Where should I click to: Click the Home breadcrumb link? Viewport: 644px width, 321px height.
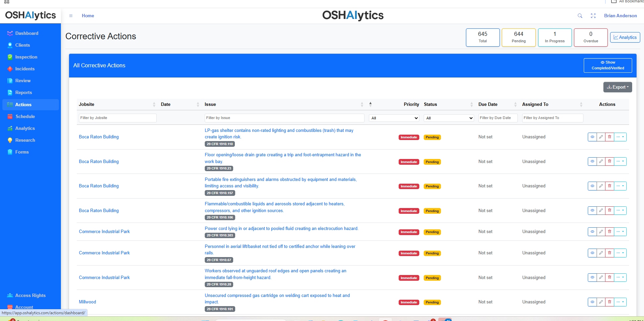(88, 16)
